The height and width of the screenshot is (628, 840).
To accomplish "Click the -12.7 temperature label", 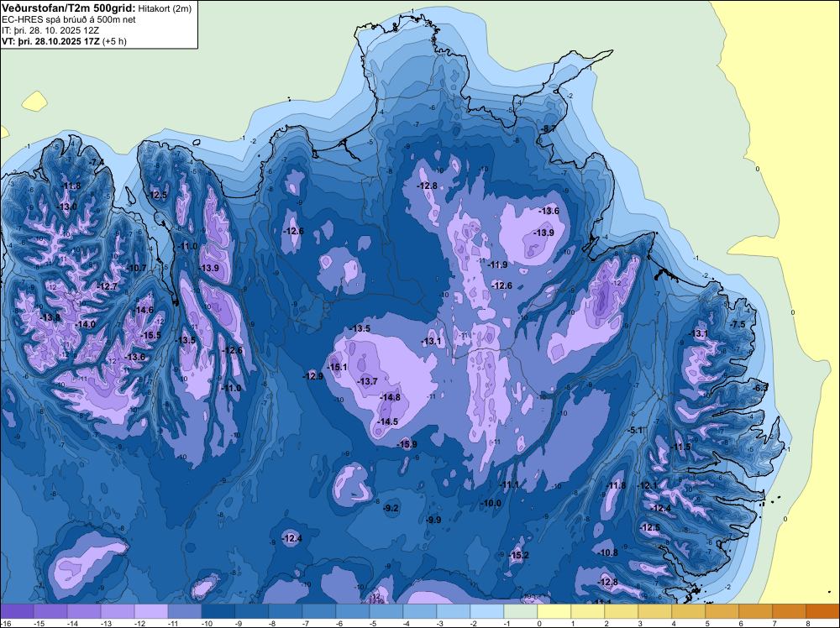I will tap(107, 287).
